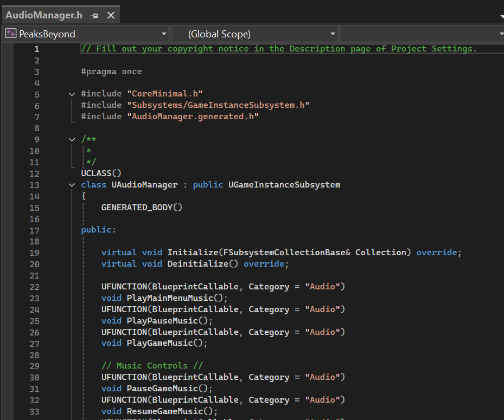Screen dimensions: 504x420
Task: Open the (Global Scope) dropdown
Action: click(x=332, y=34)
